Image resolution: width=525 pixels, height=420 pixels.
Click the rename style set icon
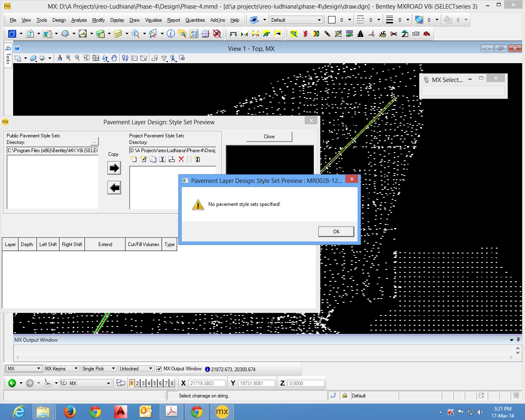point(162,159)
